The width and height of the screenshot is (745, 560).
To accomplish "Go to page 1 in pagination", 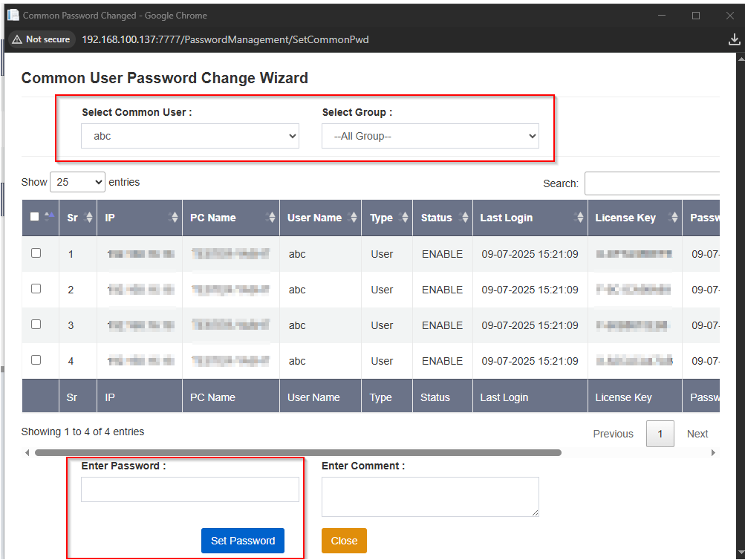I will (660, 434).
